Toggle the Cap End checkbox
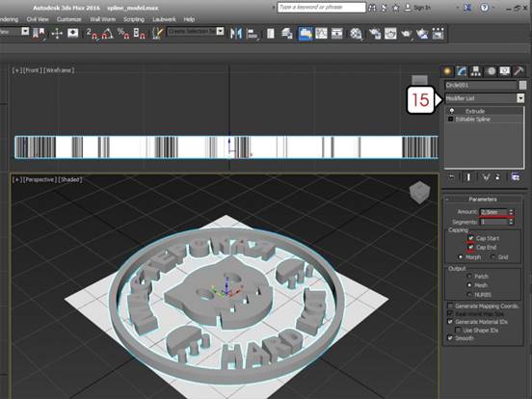Image resolution: width=532 pixels, height=399 pixels. pos(470,248)
